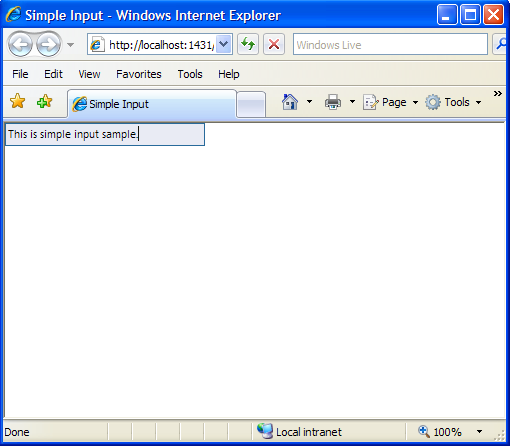Click the Forward navigation arrow
The image size is (510, 446).
tap(48, 44)
